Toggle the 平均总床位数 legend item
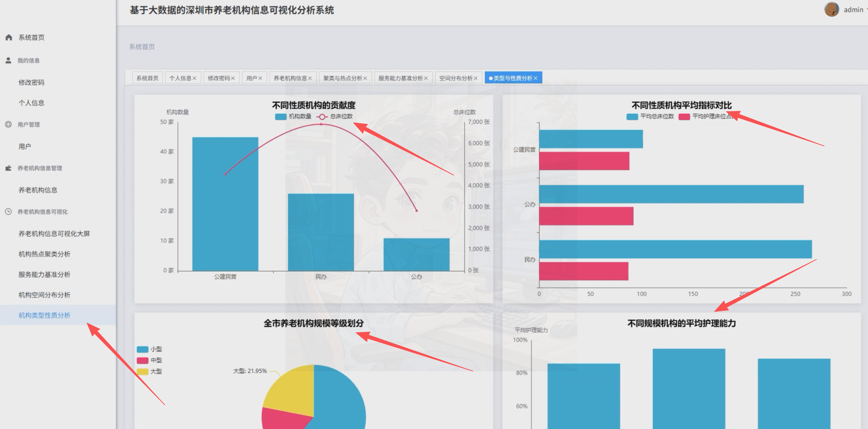Screen dimensions: 868x429 [632, 117]
